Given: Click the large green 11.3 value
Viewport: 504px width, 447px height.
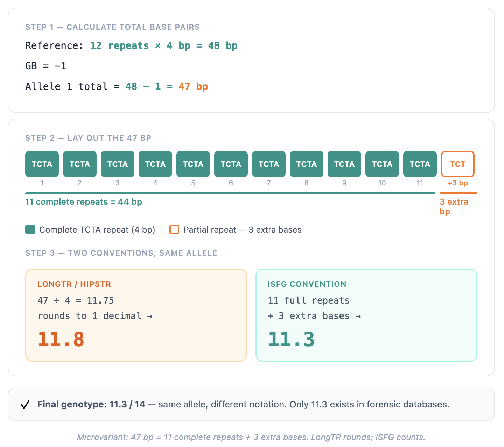Looking at the screenshot, I should [291, 339].
